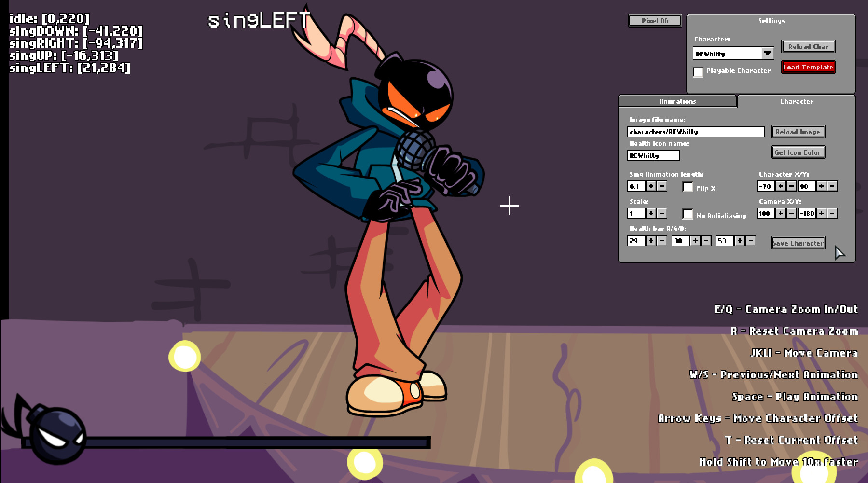The image size is (868, 483).
Task: Enable the Playable Character checkbox
Action: point(698,71)
